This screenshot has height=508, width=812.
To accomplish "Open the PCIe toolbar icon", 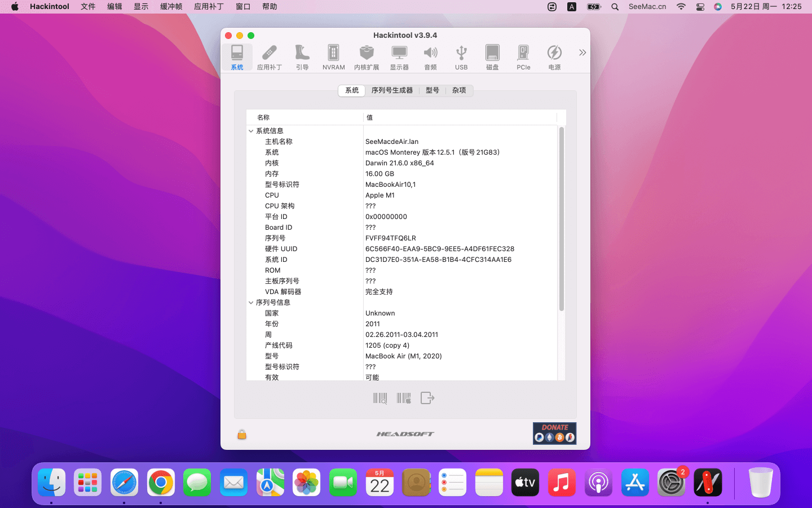I will pos(523,57).
